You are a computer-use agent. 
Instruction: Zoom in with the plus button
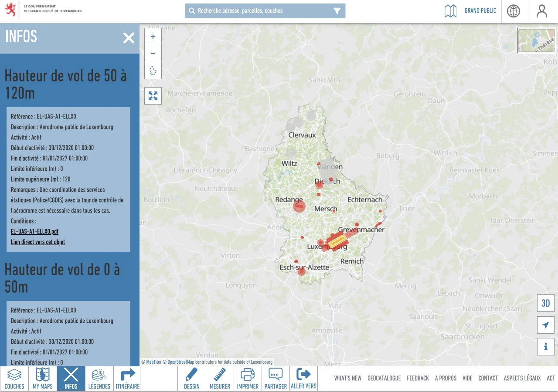pos(153,37)
